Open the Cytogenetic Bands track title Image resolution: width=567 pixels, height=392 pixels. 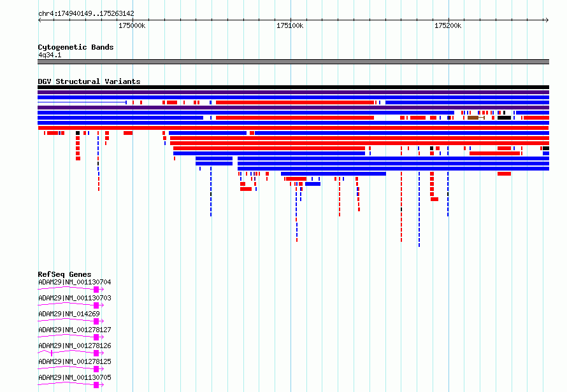pos(76,47)
